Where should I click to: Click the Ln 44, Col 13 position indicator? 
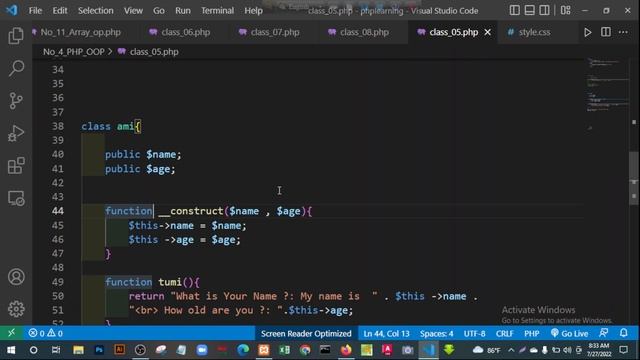[386, 333]
